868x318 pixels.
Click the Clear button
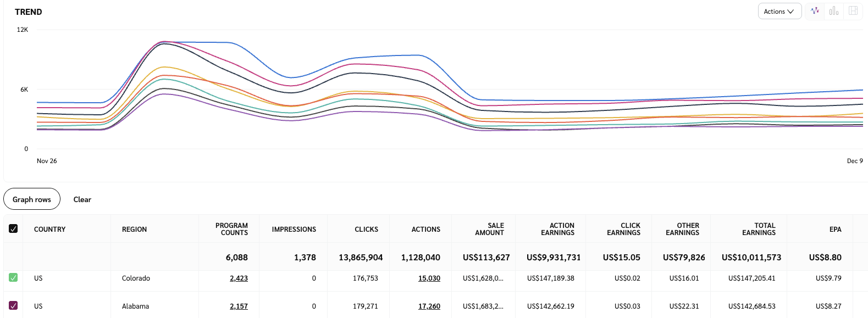82,199
